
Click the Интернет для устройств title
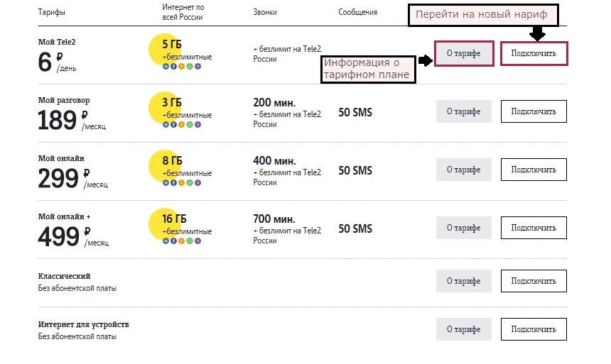tap(83, 324)
